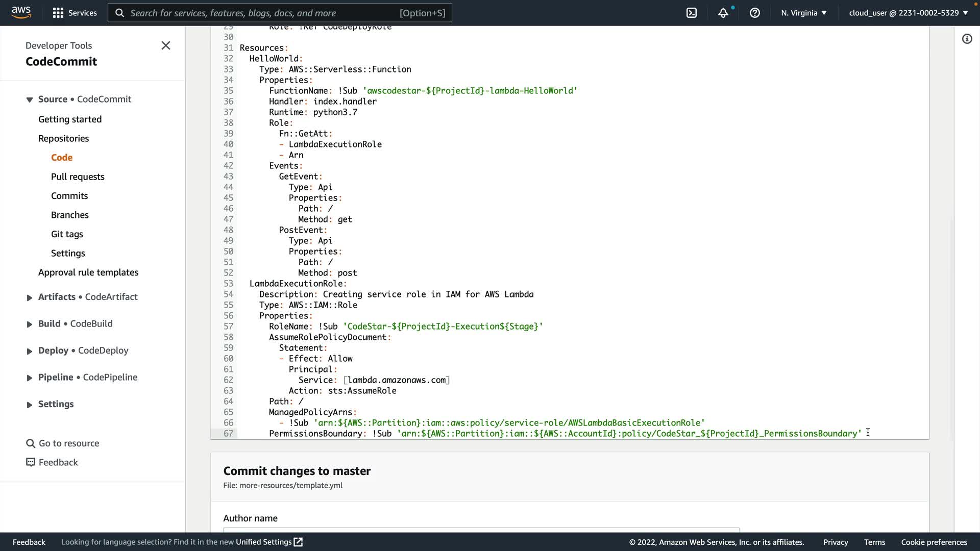Open the notifications bell
This screenshot has width=980, height=551.
coord(723,13)
